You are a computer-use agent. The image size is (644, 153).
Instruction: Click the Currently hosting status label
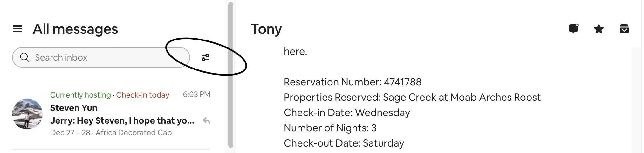point(80,95)
